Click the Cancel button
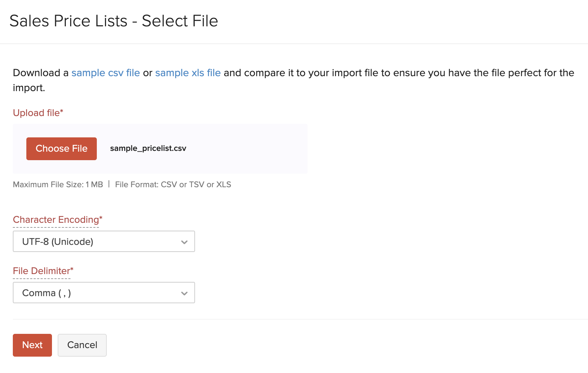Screen dimensions: 588x373 (82, 345)
